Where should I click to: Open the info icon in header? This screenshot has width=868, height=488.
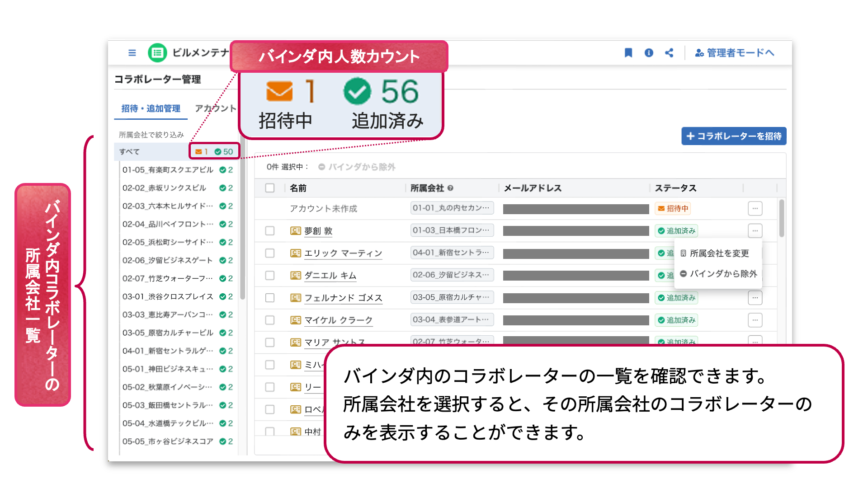(x=649, y=53)
